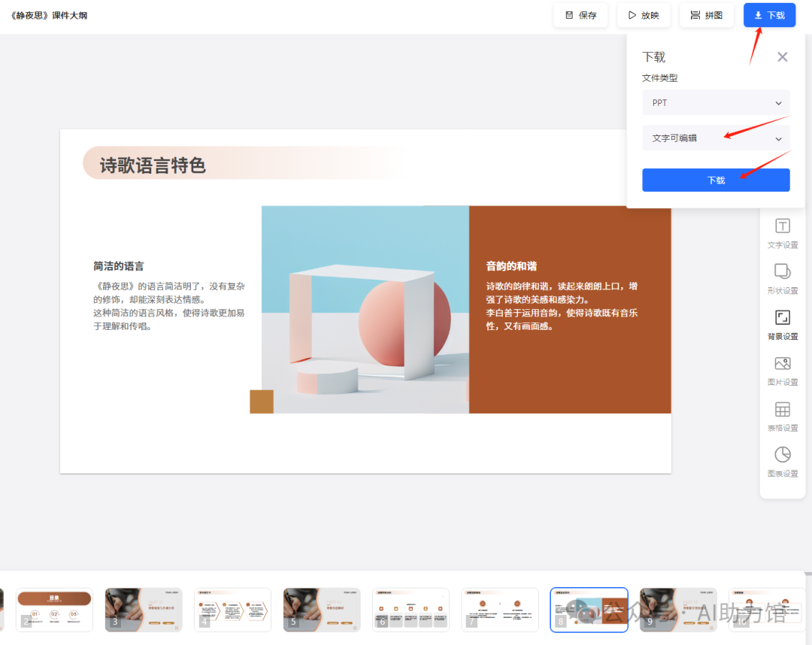Select slide 9 thumbnail
This screenshot has width=812, height=645.
click(x=678, y=610)
